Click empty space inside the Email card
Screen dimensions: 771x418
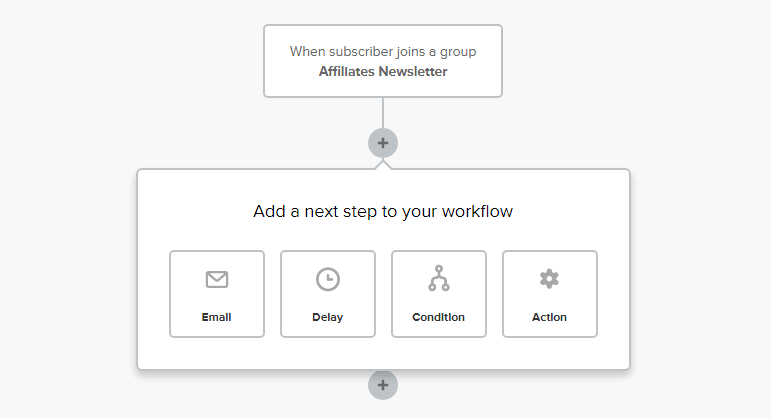186,300
